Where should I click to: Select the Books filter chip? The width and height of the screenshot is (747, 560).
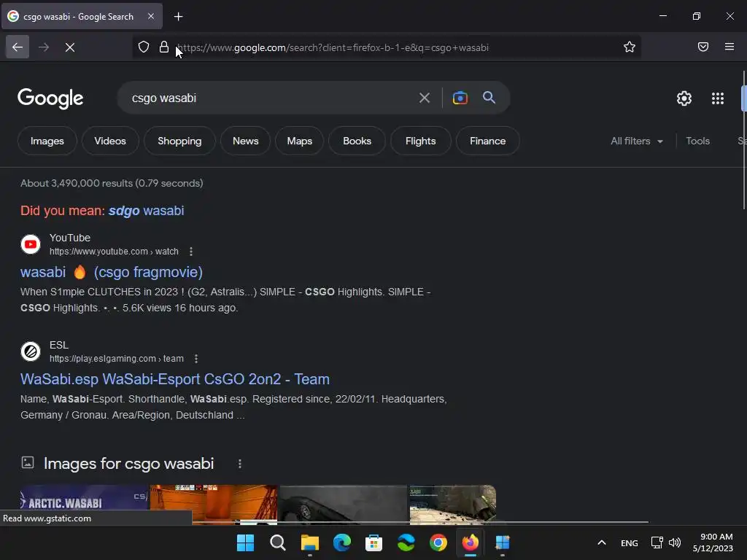click(357, 141)
